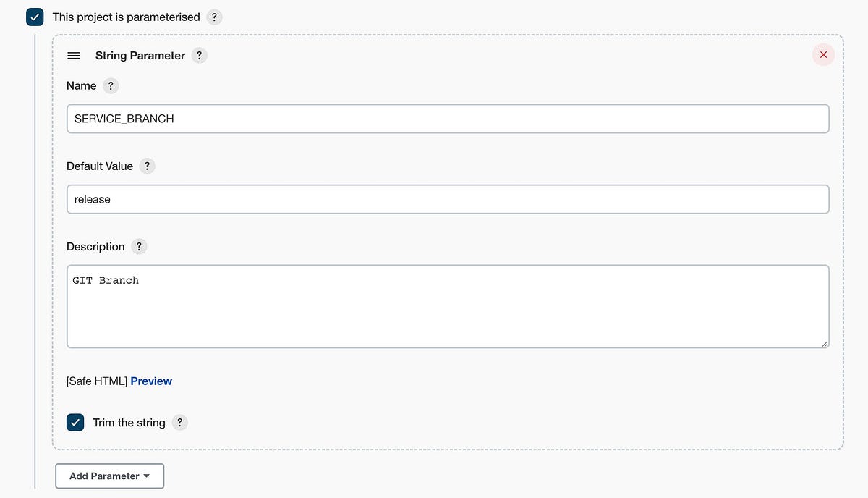Click inside the SERVICE_BRANCH name field

coord(448,118)
